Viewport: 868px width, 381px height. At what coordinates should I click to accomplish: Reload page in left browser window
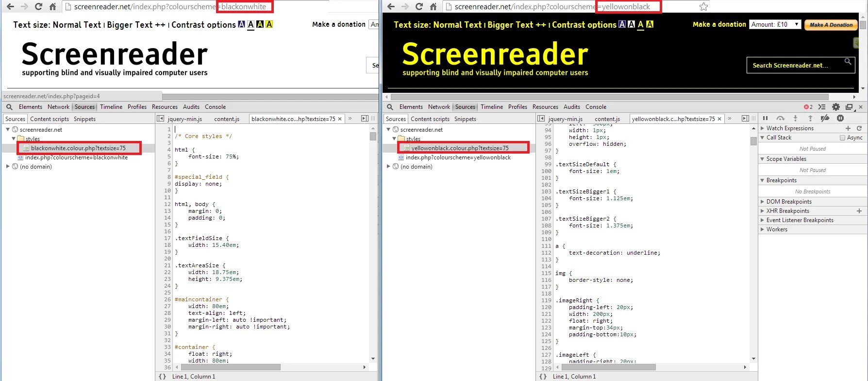point(38,7)
